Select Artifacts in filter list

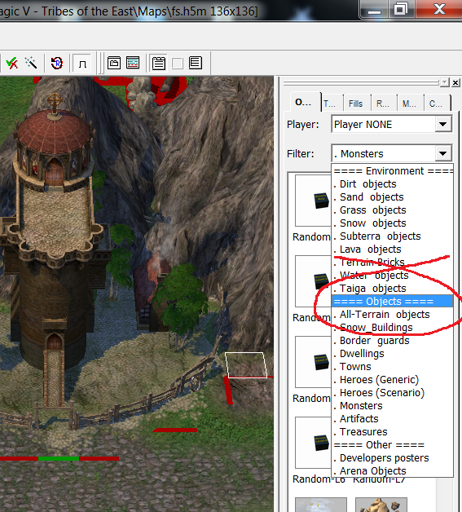point(392,419)
